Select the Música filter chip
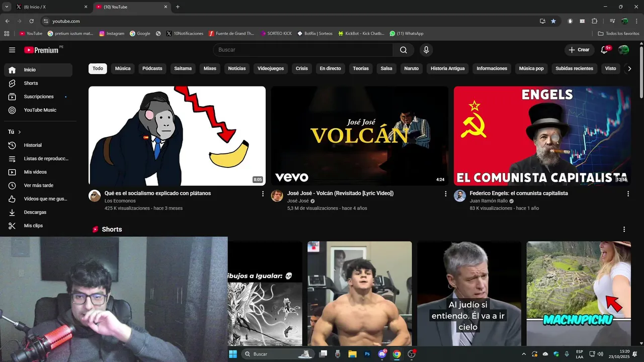 click(123, 68)
